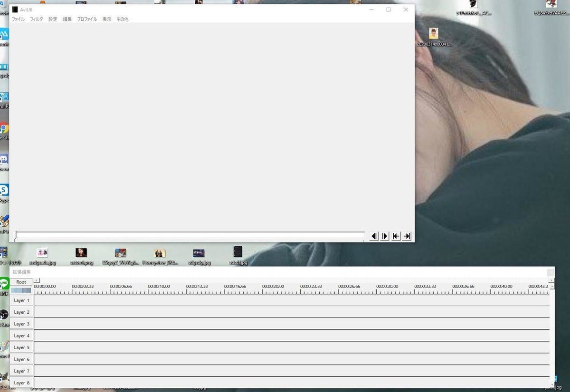Minimize the AviUtl window

click(x=371, y=9)
